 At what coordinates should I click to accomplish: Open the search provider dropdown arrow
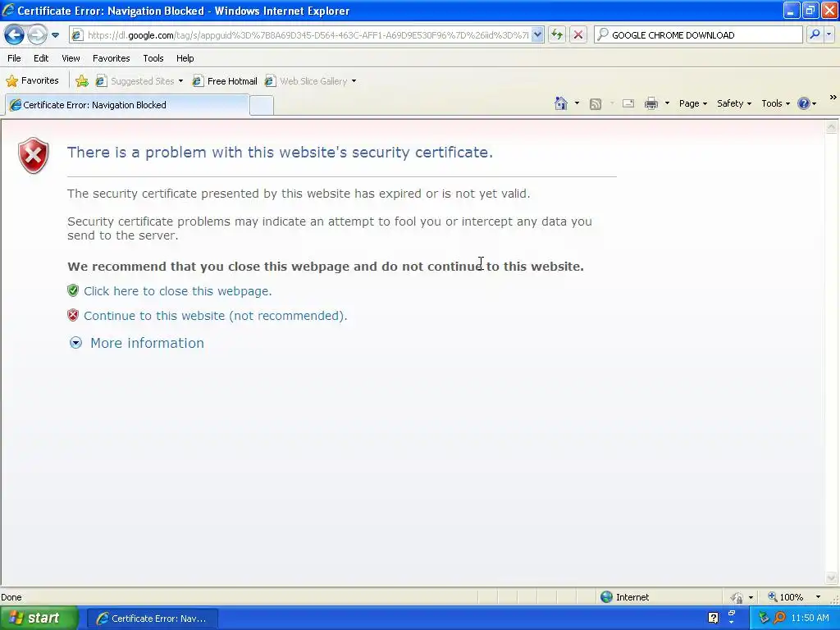(x=829, y=34)
